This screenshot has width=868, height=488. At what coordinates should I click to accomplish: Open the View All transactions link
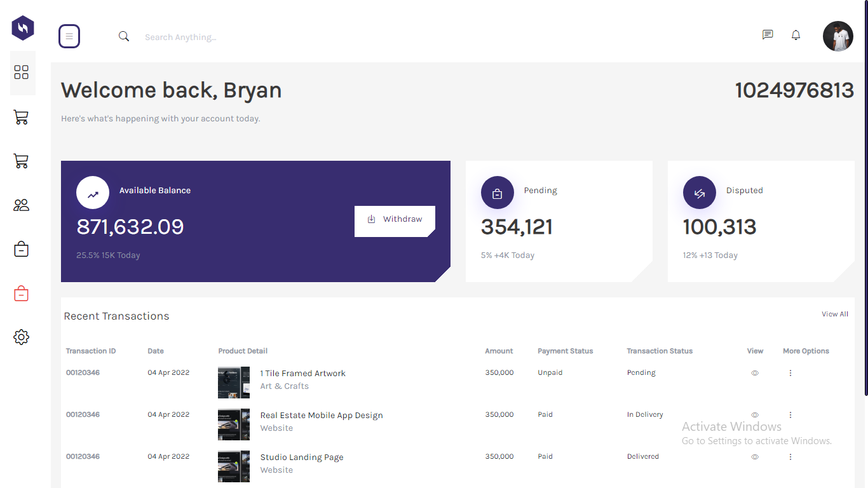835,314
